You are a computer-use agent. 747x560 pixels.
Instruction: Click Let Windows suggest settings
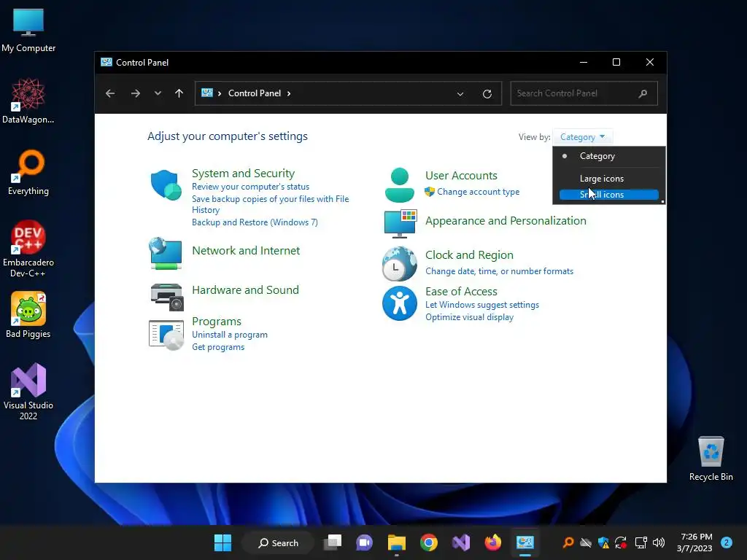point(482,305)
